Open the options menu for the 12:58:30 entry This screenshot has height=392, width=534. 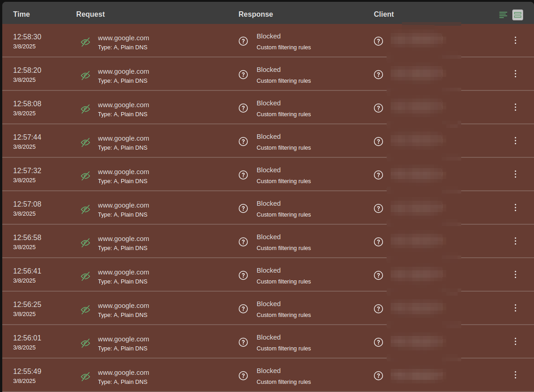515,40
